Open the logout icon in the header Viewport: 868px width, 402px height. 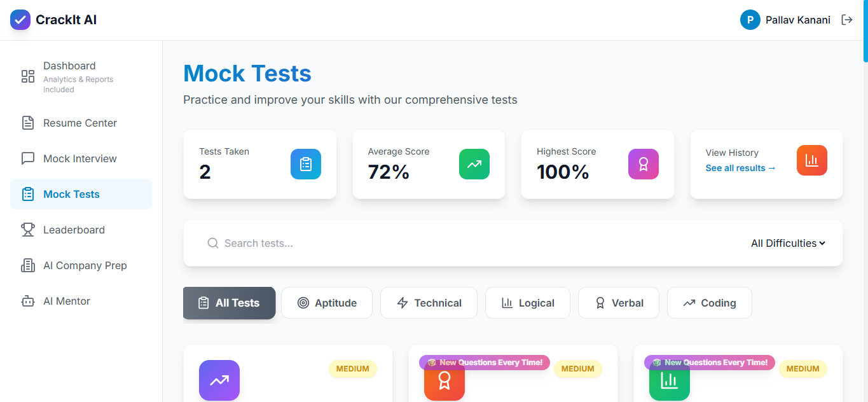coord(848,20)
